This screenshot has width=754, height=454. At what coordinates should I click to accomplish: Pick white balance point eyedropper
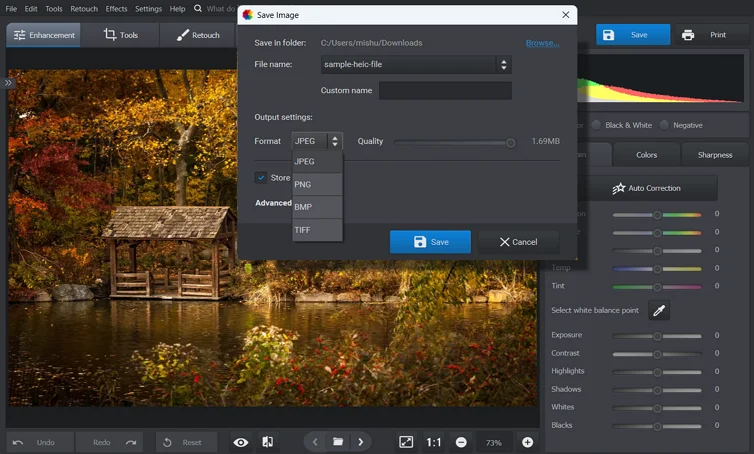[659, 310]
